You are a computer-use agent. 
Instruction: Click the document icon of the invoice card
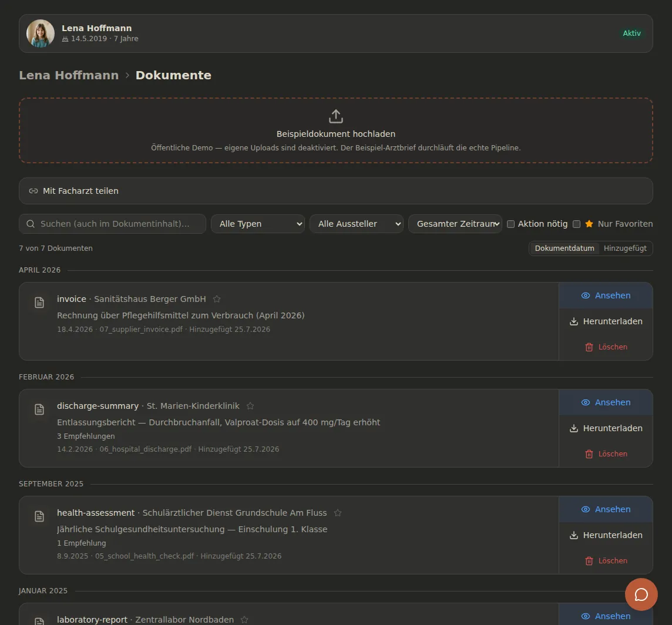pyautogui.click(x=39, y=303)
